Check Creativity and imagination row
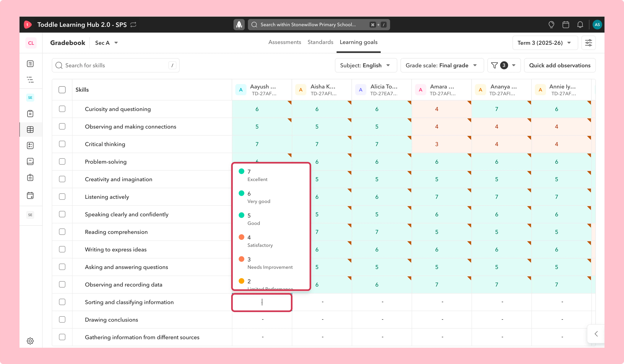624x364 pixels. point(62,179)
